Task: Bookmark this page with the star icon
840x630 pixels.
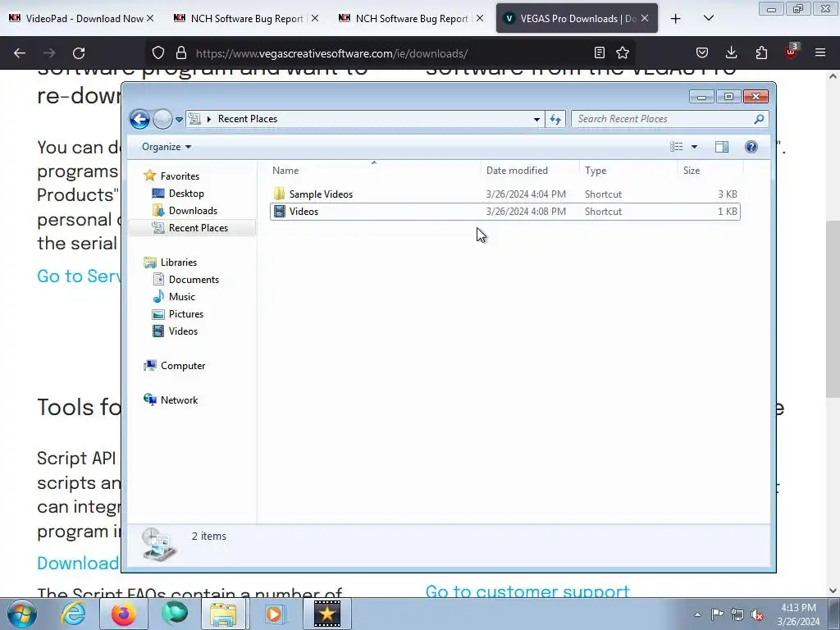Action: coord(623,52)
